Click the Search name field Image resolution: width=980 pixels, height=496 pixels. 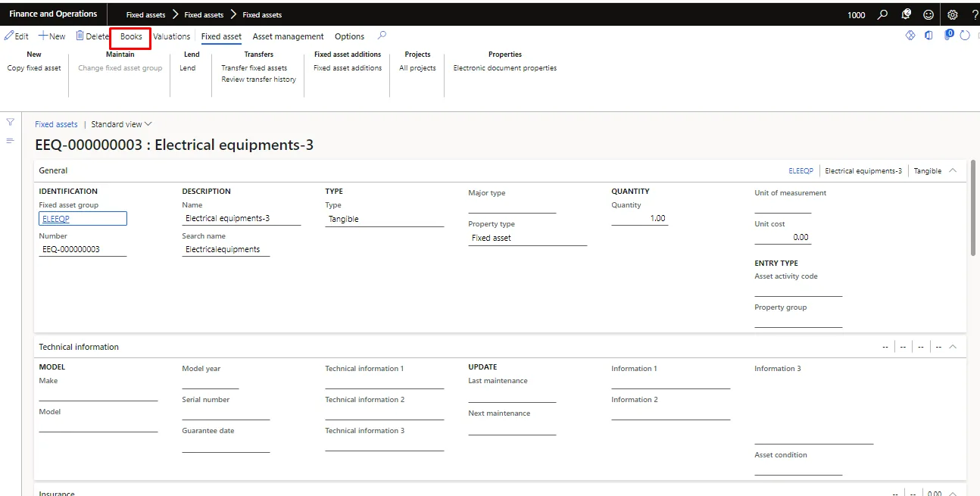point(226,249)
